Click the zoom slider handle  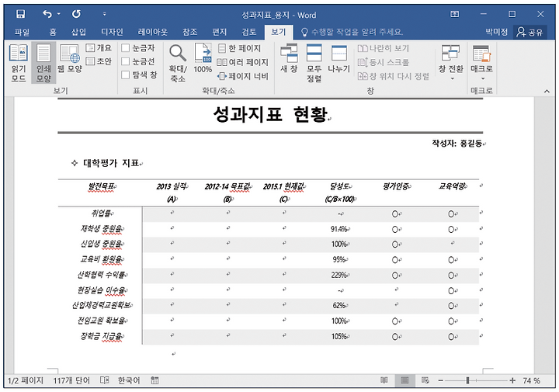[467, 380]
